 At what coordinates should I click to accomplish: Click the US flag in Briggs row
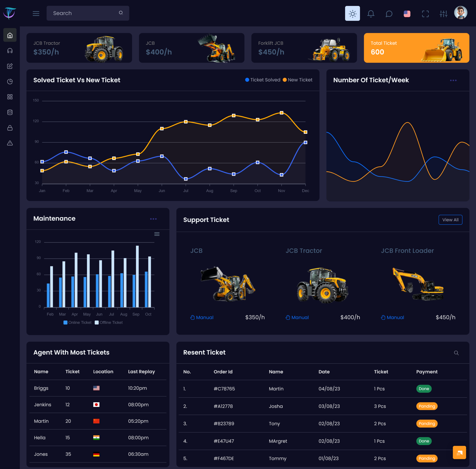(96, 388)
